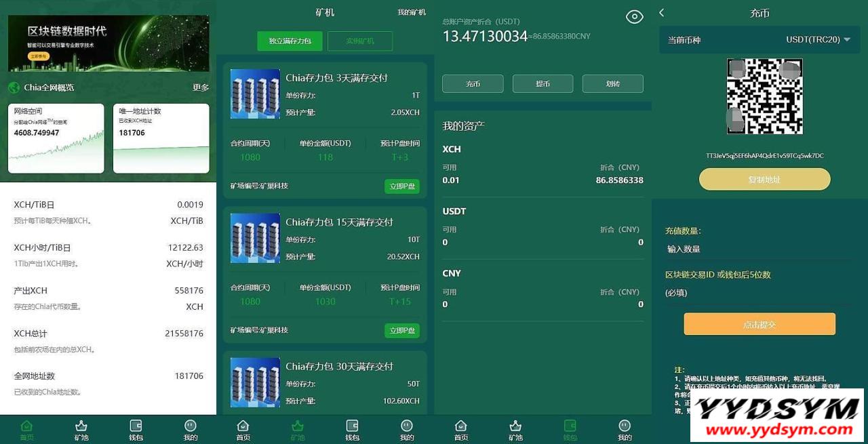Click the 输入数量 amount input field

pyautogui.click(x=759, y=249)
